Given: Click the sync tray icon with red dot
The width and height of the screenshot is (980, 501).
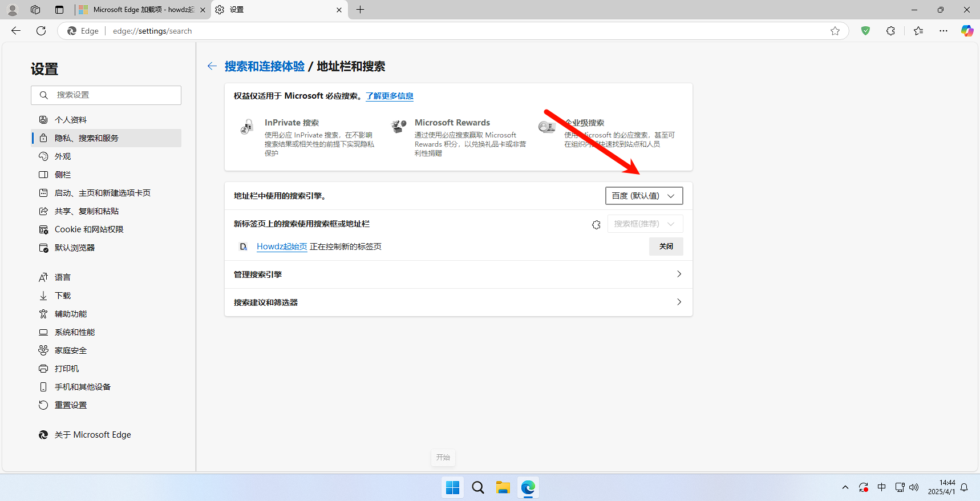Looking at the screenshot, I should pyautogui.click(x=864, y=487).
